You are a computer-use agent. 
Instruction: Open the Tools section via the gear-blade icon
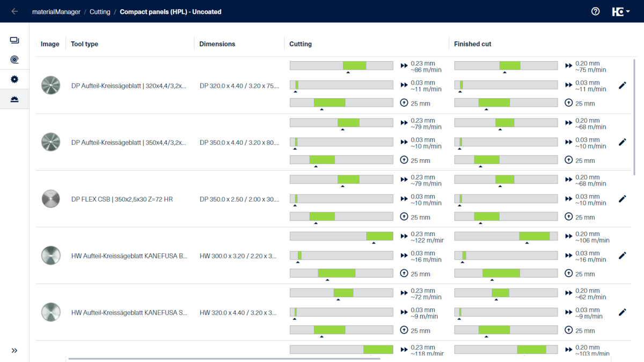pos(14,79)
